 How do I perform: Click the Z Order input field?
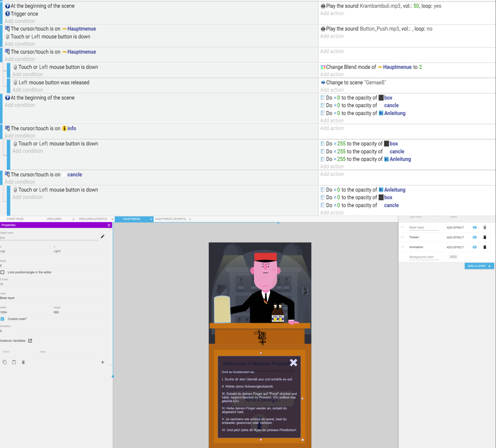[x=53, y=284]
